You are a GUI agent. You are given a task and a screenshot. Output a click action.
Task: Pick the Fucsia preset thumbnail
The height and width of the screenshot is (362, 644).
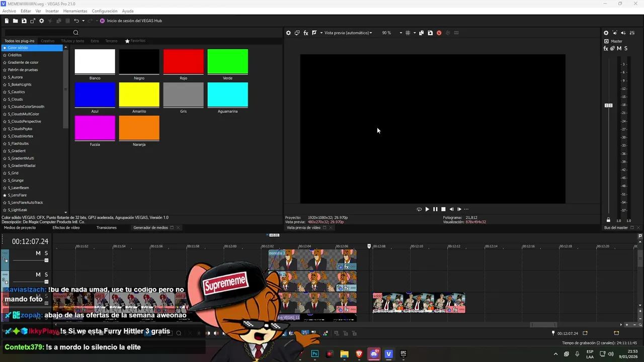click(x=95, y=128)
